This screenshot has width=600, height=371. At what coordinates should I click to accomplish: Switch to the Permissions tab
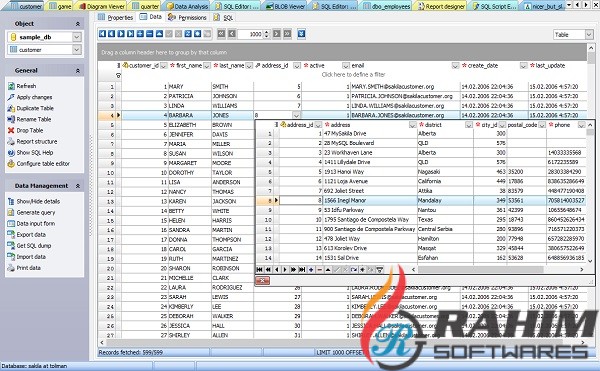(187, 17)
